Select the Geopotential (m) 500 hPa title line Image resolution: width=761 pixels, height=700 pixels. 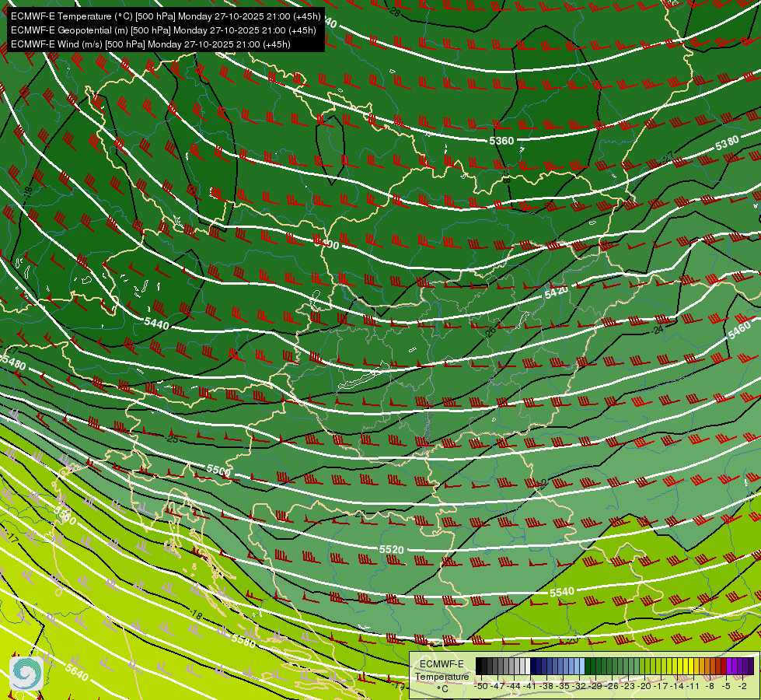163,30
